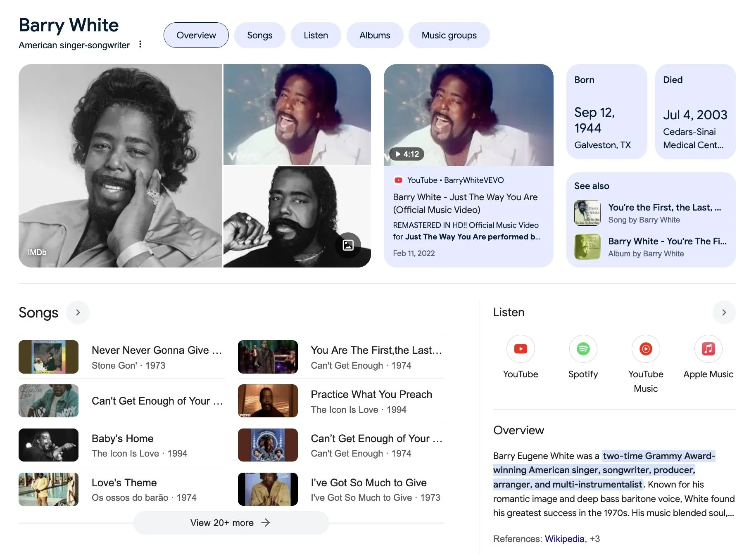
Task: Click the YouTube listen icon
Action: (521, 349)
